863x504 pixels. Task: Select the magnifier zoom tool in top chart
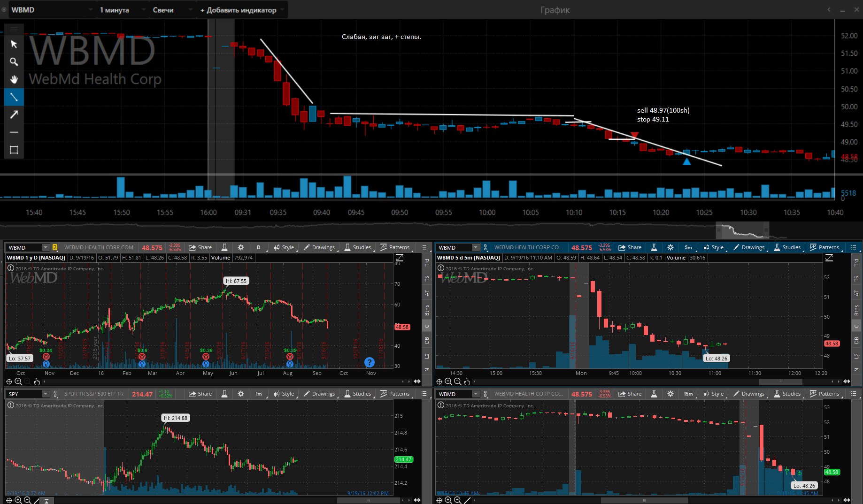14,61
